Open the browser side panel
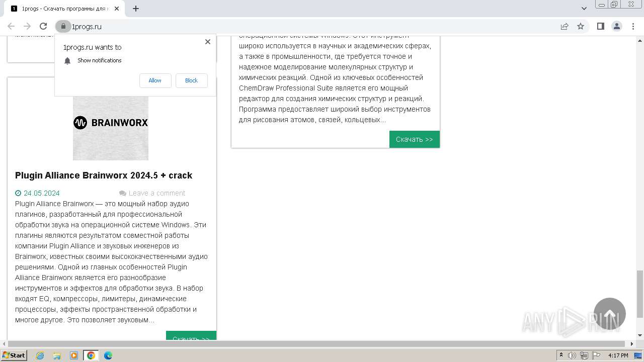This screenshot has height=362, width=644. click(600, 26)
